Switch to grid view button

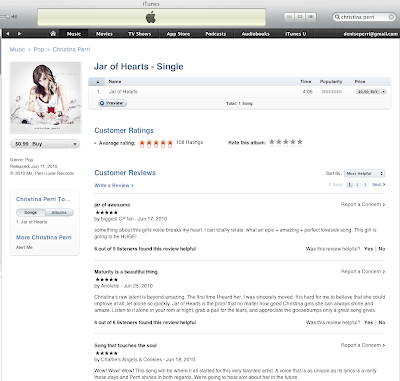pyautogui.click(x=300, y=17)
